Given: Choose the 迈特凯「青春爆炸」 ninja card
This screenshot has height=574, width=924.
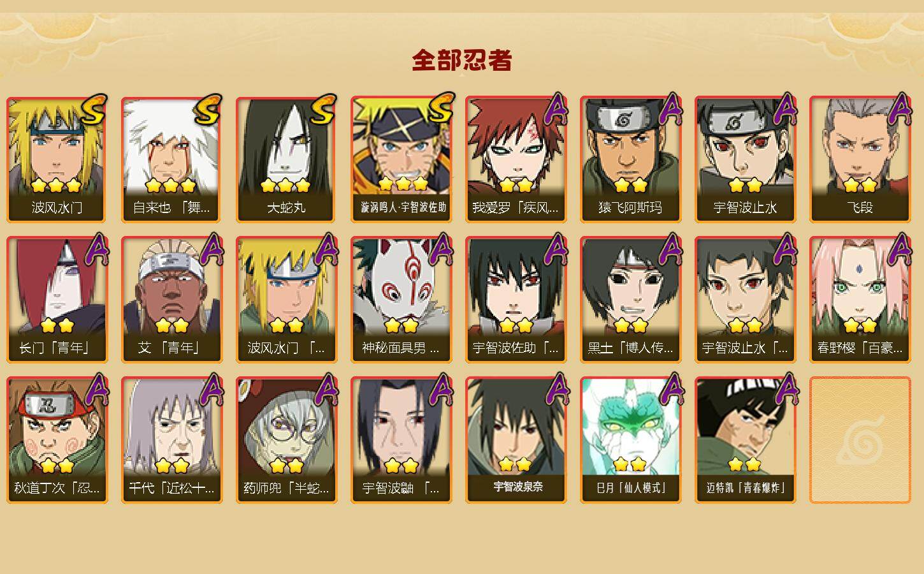Looking at the screenshot, I should coord(745,440).
